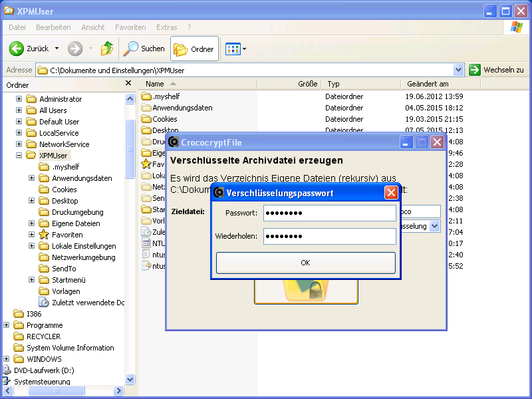The width and height of the screenshot is (532, 399).
Task: Select System Volume Information folder
Action: point(64,348)
